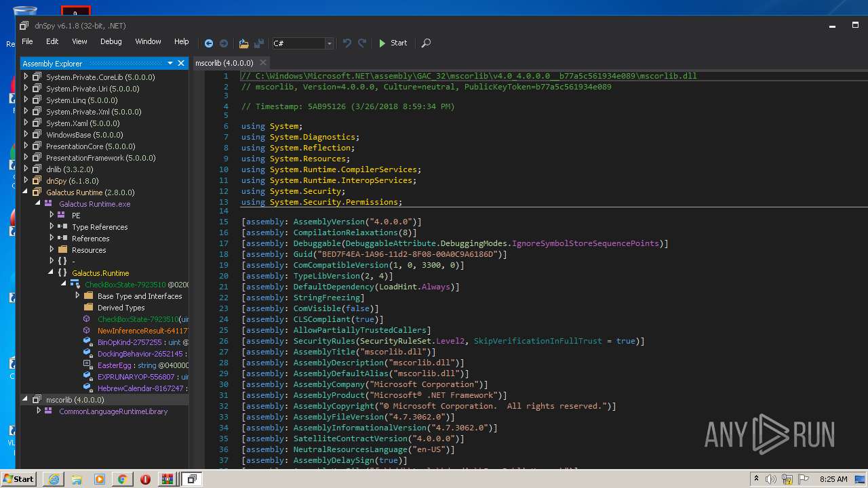868x488 pixels.
Task: Expand the PE node
Action: click(x=52, y=215)
